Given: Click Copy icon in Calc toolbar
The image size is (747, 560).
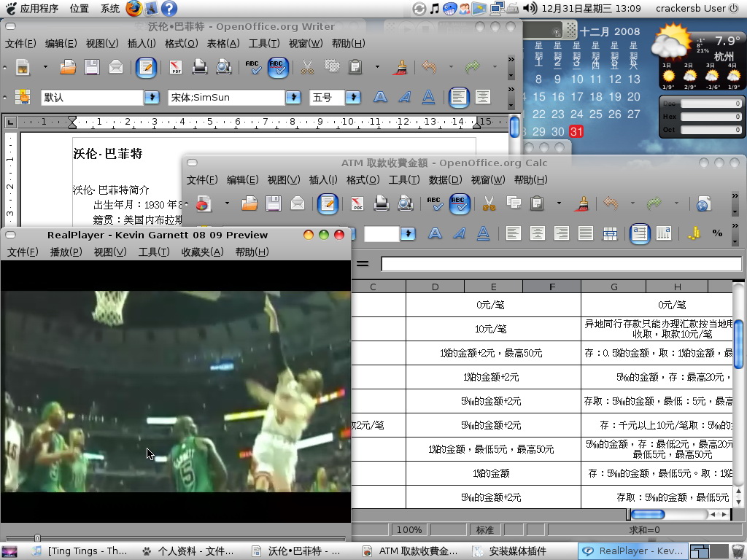Looking at the screenshot, I should pos(514,204).
